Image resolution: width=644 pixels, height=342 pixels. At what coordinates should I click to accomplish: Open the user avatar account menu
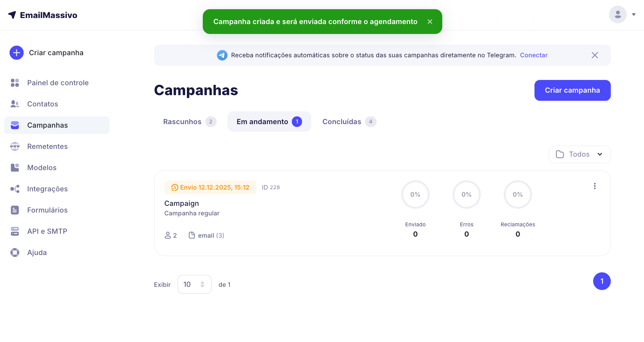click(618, 15)
